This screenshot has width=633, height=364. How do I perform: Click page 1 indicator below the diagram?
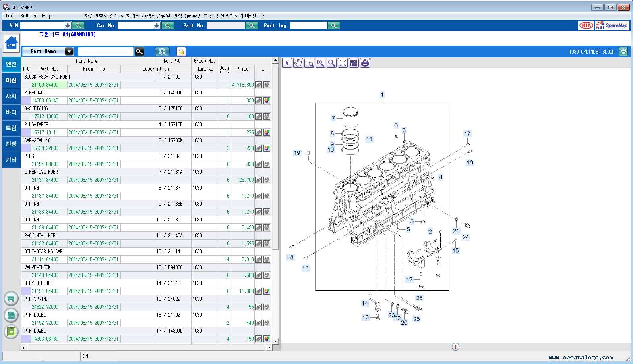pos(455,347)
